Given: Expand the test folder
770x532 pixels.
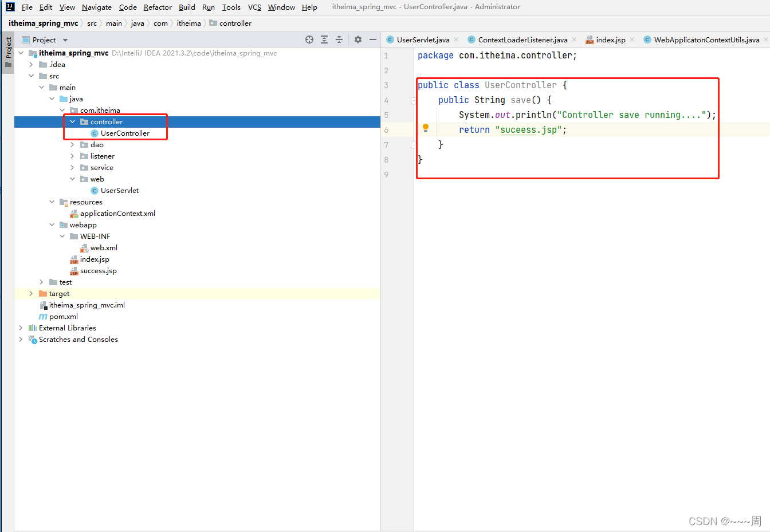Looking at the screenshot, I should pyautogui.click(x=42, y=282).
